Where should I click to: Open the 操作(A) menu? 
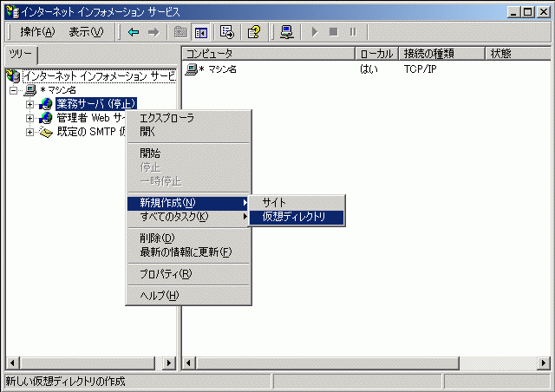tap(37, 32)
